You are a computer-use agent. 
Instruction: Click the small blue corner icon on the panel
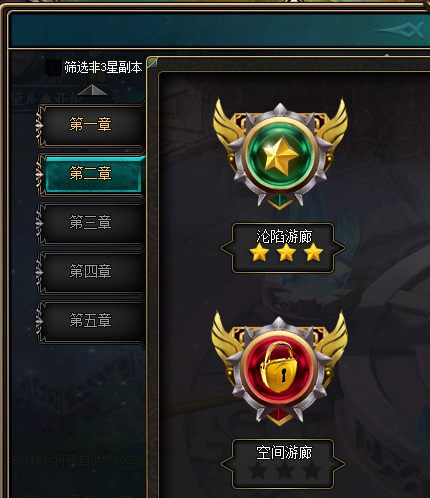pyautogui.click(x=152, y=62)
